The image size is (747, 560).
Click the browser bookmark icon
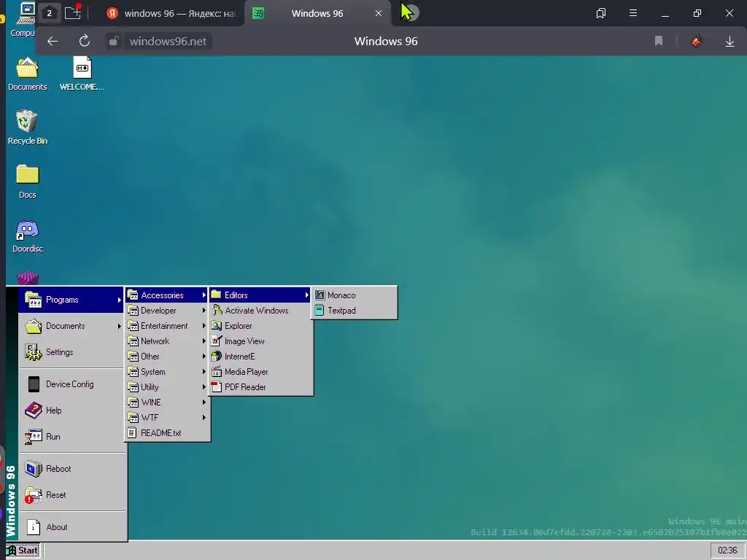tap(659, 41)
